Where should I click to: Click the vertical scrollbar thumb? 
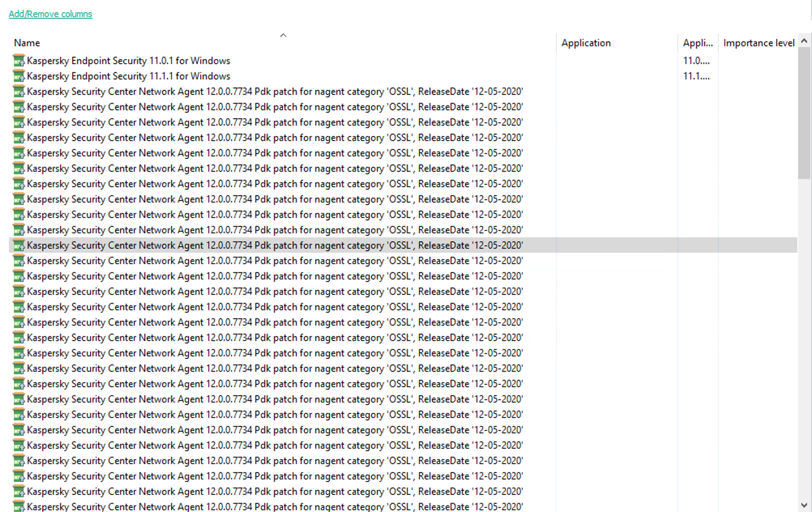tap(804, 113)
